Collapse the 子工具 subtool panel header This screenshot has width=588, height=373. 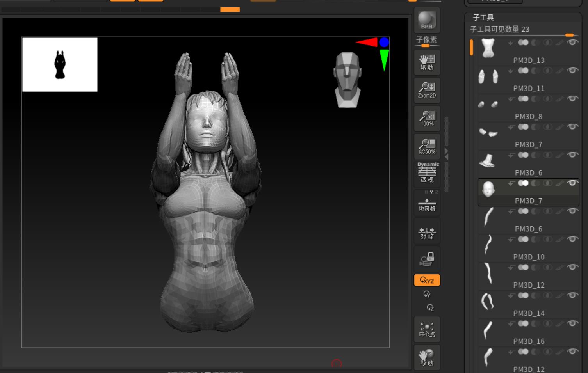483,18
